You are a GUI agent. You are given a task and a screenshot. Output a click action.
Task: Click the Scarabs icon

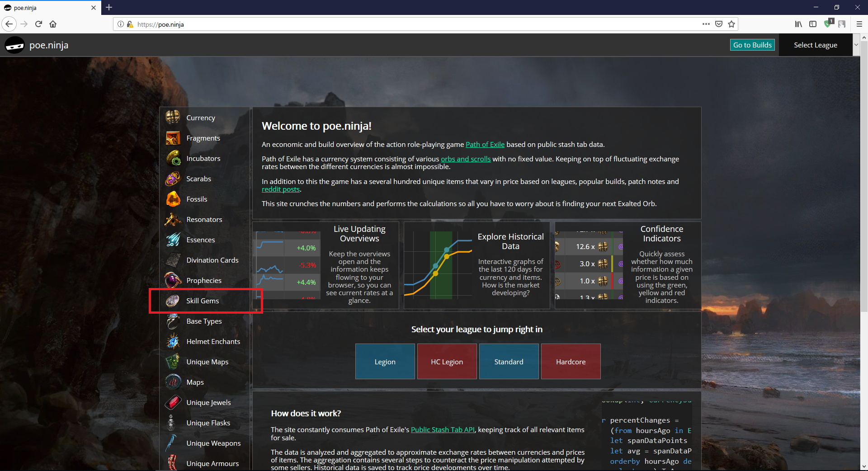point(173,179)
